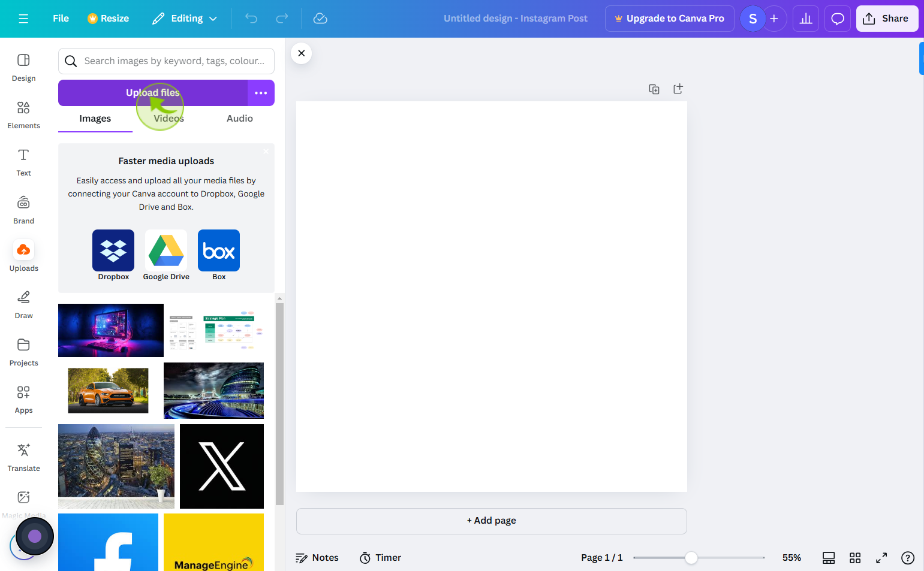Enter fullscreen present mode

[x=881, y=558]
